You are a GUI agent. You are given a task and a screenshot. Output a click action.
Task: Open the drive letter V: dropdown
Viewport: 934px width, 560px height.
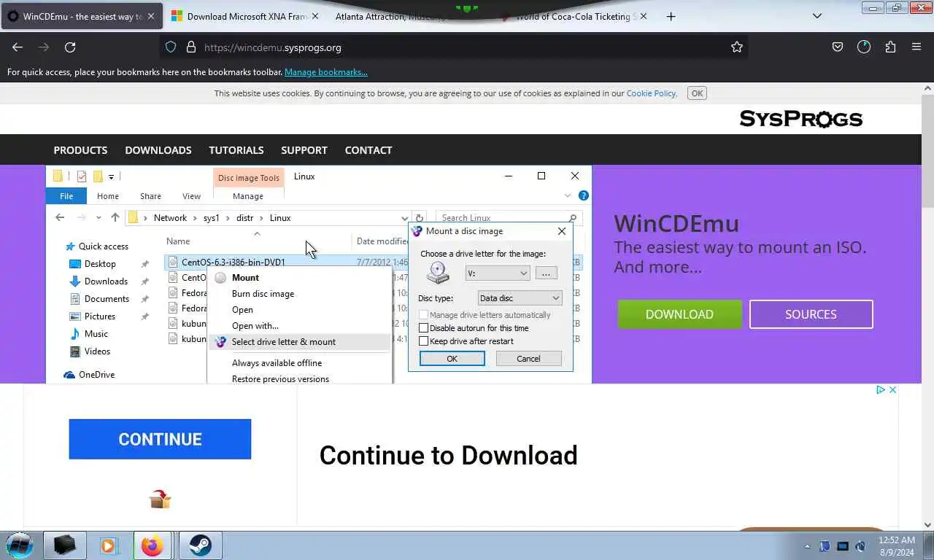click(498, 273)
